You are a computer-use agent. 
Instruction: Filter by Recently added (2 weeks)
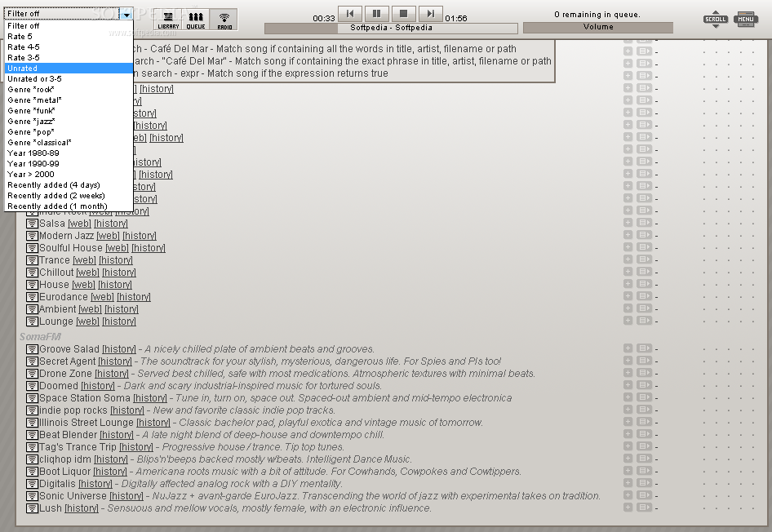[x=69, y=196]
